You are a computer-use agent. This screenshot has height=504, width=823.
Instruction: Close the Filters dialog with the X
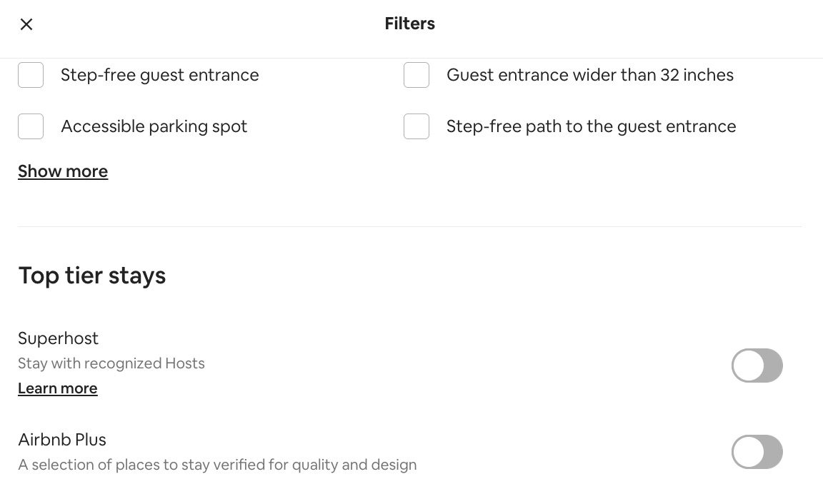coord(26,24)
